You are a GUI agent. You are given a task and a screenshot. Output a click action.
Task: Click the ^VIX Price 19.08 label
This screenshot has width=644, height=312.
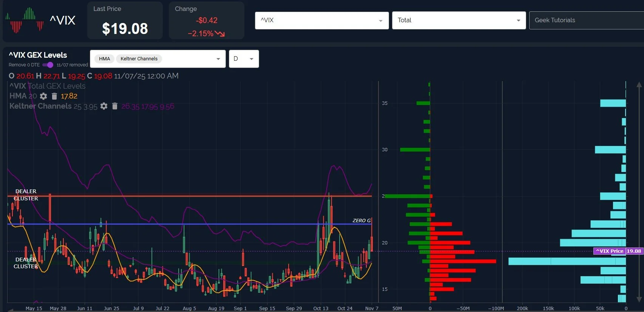coord(618,251)
